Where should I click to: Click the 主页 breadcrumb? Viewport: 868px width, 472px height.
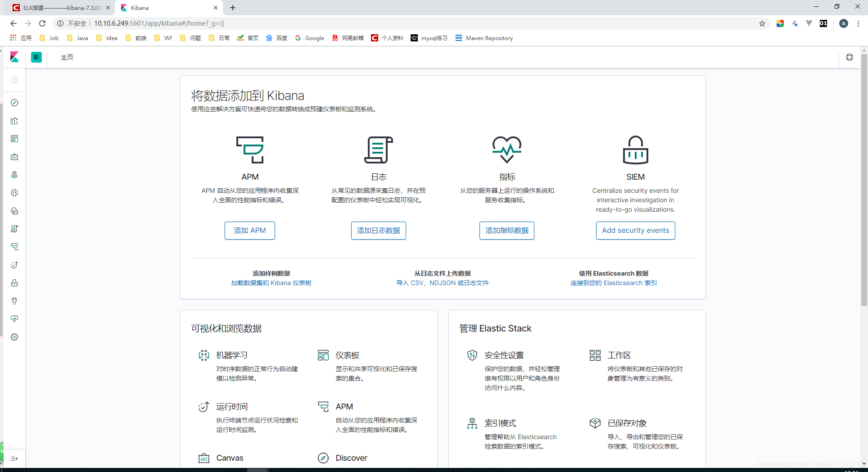pyautogui.click(x=67, y=57)
